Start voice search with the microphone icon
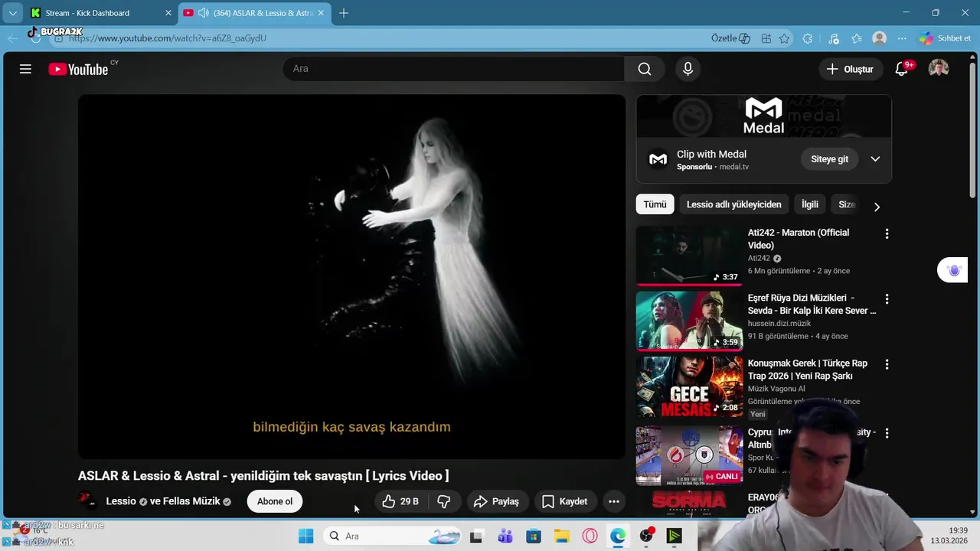980x551 pixels. click(688, 69)
